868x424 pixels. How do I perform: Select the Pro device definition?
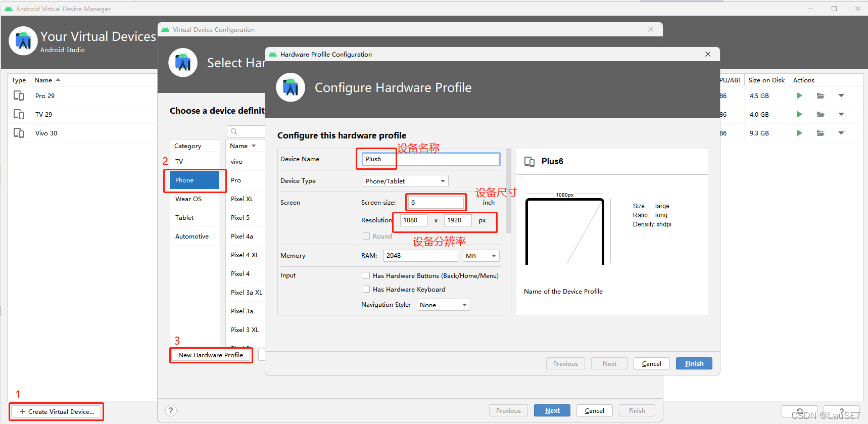pos(246,180)
